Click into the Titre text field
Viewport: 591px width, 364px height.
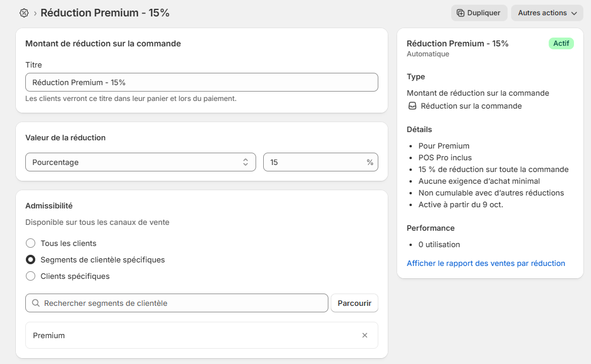(x=202, y=82)
